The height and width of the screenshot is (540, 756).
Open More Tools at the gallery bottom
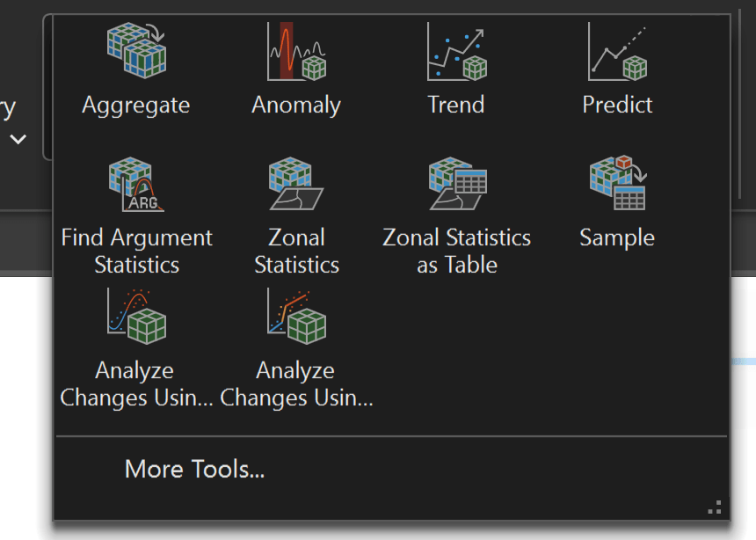click(194, 469)
